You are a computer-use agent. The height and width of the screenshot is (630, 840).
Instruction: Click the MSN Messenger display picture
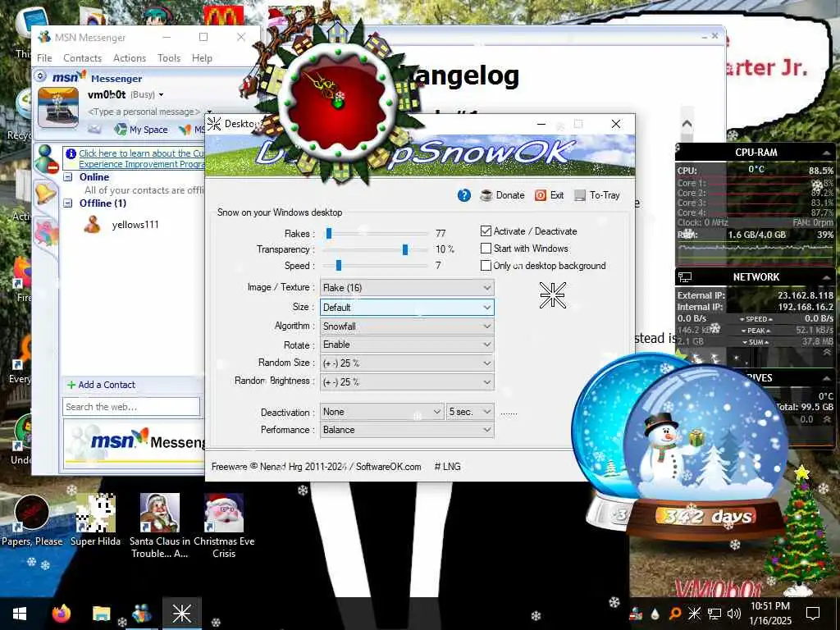(x=58, y=107)
